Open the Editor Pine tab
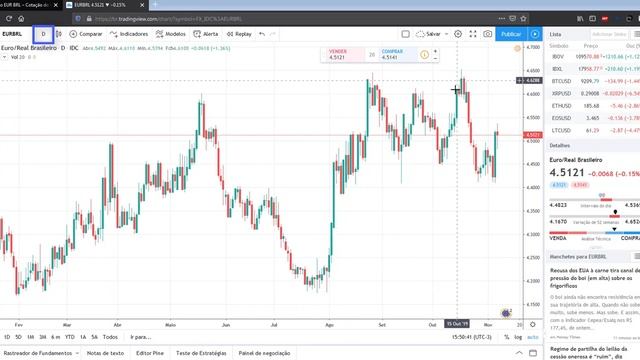The image size is (640, 360). click(150, 353)
